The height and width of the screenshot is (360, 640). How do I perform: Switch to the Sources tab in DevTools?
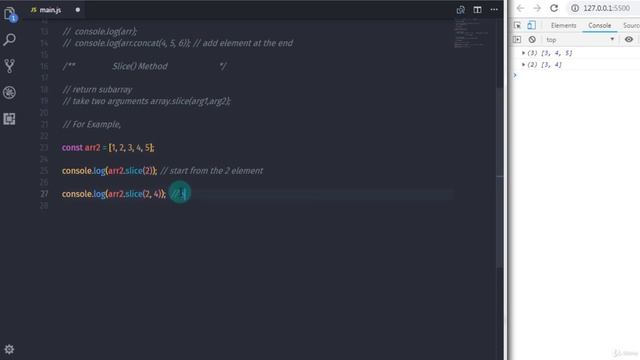(x=631, y=25)
